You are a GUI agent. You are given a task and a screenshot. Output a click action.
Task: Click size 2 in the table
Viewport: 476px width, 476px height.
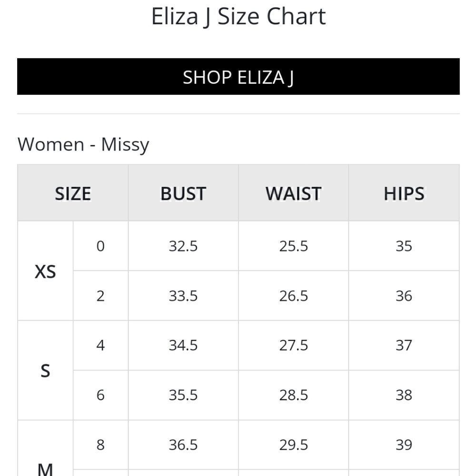[100, 296]
